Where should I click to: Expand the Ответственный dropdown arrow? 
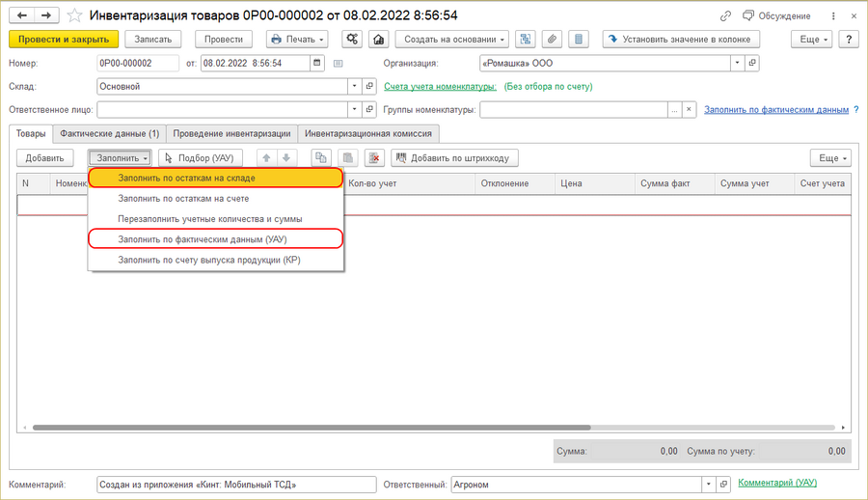pyautogui.click(x=709, y=485)
